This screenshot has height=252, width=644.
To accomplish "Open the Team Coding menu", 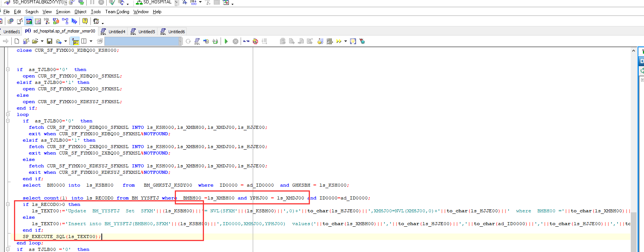I will 117,12.
